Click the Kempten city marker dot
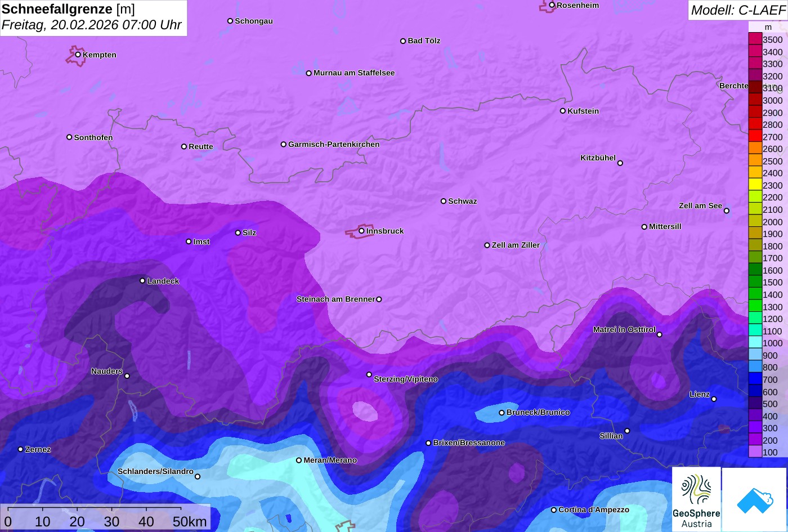This screenshot has width=788, height=532. click(78, 55)
